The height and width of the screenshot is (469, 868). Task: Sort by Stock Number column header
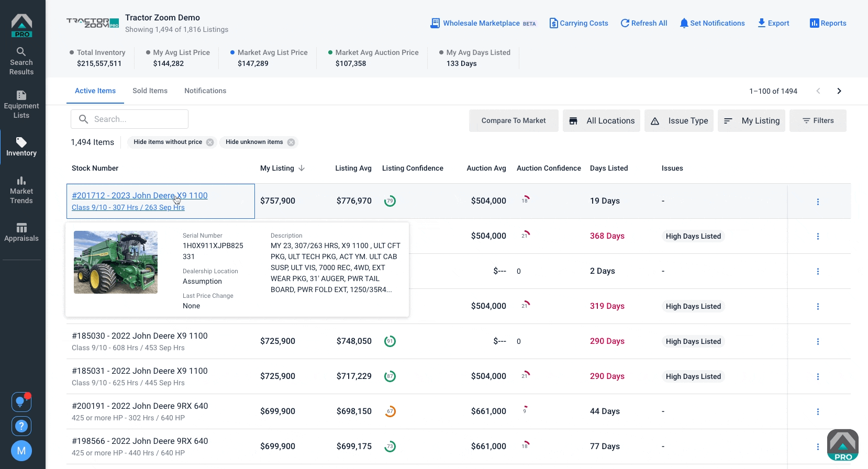95,168
